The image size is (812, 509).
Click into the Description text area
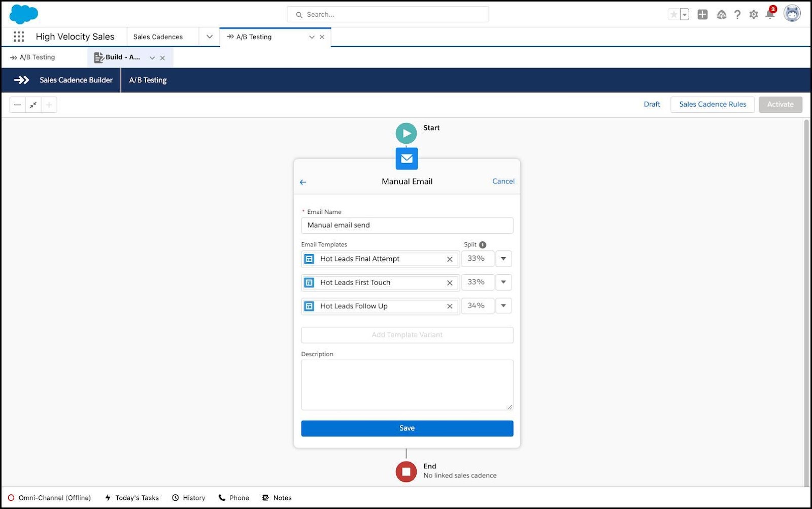click(407, 385)
